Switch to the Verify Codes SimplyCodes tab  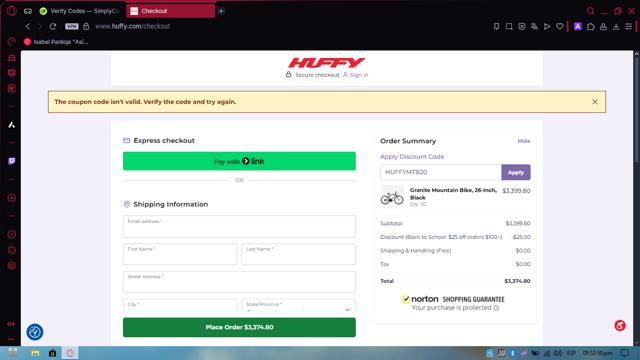click(80, 11)
